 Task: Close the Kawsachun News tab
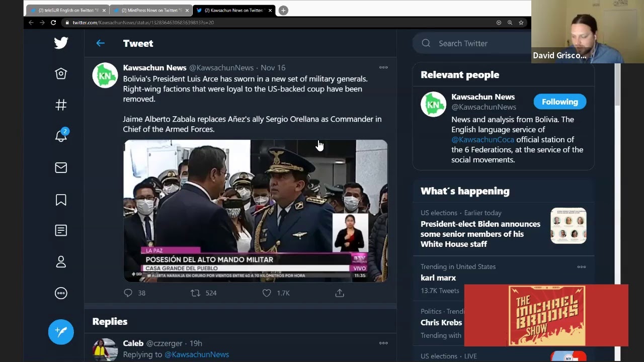[x=270, y=11]
